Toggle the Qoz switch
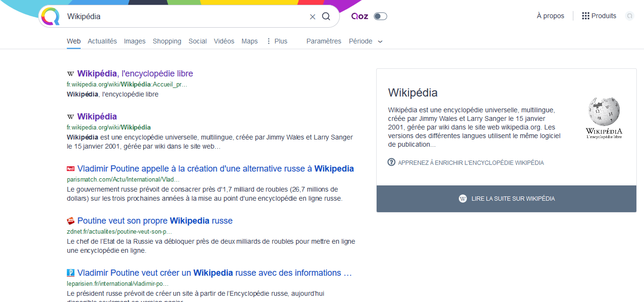 tap(380, 16)
